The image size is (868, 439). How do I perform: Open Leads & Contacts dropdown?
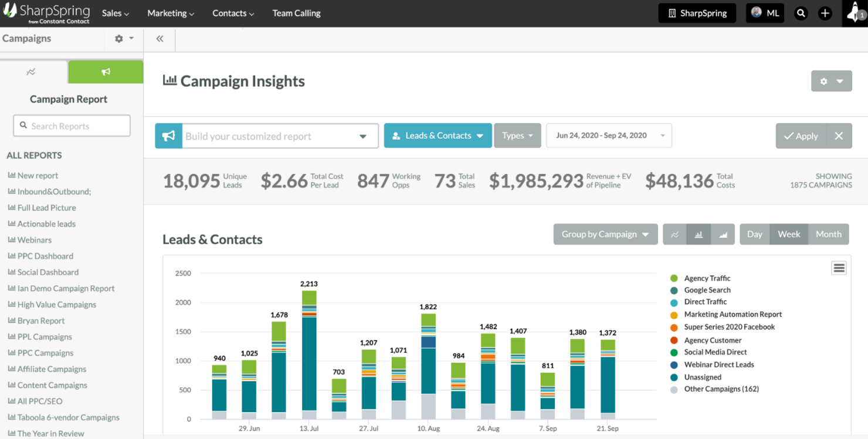438,135
